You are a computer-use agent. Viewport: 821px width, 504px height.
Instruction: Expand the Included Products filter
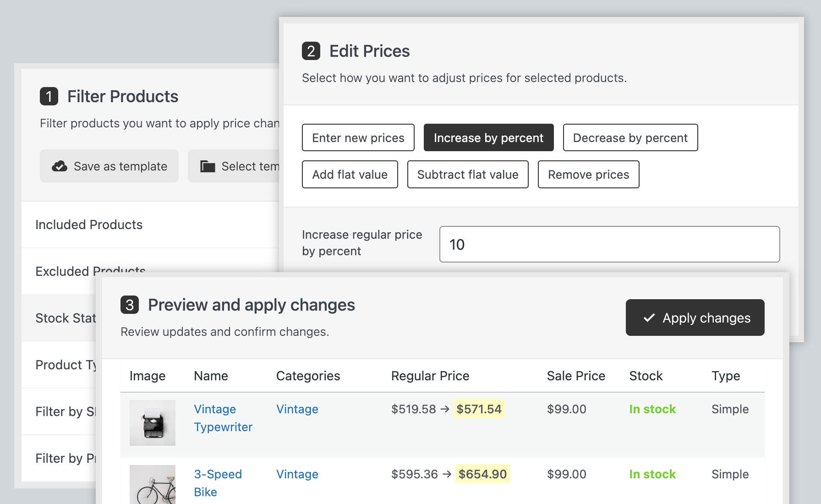(x=89, y=225)
